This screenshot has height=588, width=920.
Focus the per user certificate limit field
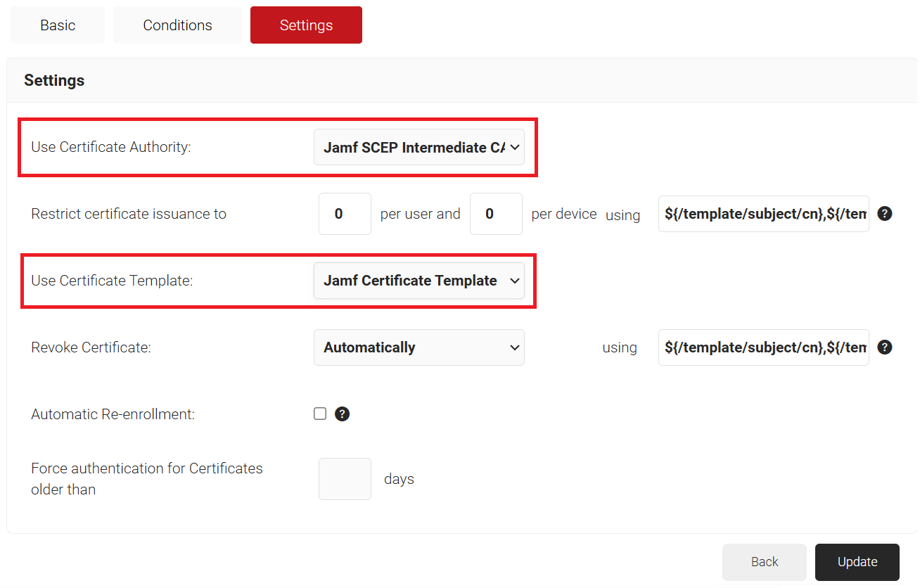point(345,214)
